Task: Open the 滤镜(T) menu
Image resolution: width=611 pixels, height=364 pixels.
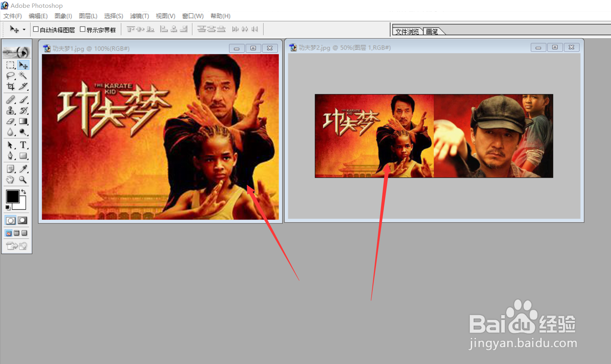Action: 139,16
